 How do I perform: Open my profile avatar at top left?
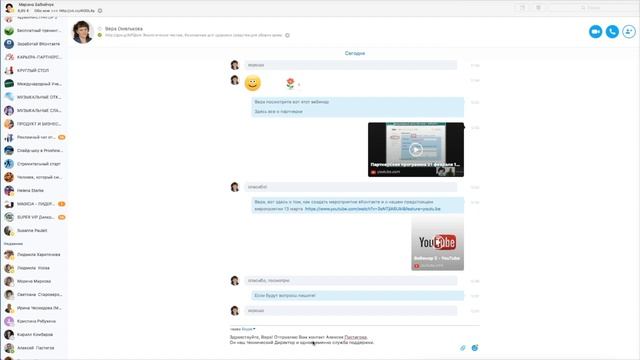[9, 7]
